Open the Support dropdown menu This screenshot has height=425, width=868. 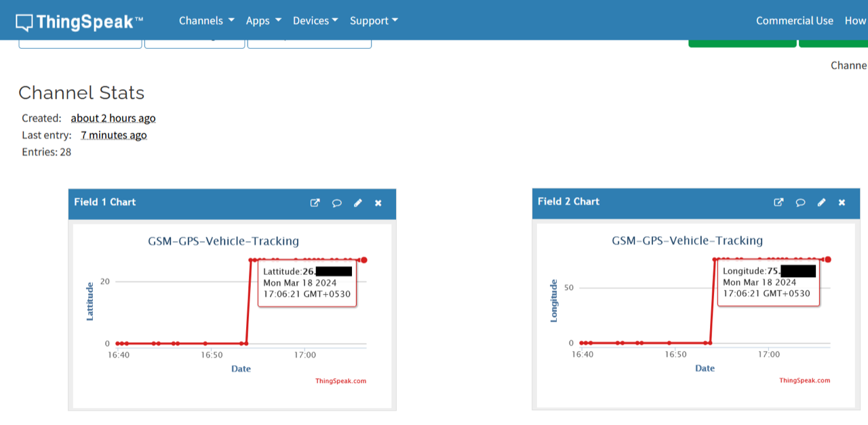tap(374, 20)
